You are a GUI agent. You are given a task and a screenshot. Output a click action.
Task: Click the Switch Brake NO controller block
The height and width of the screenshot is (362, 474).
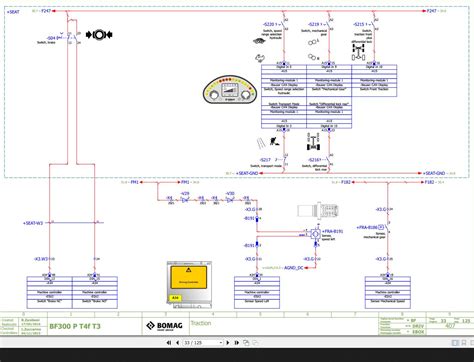coord(95,292)
